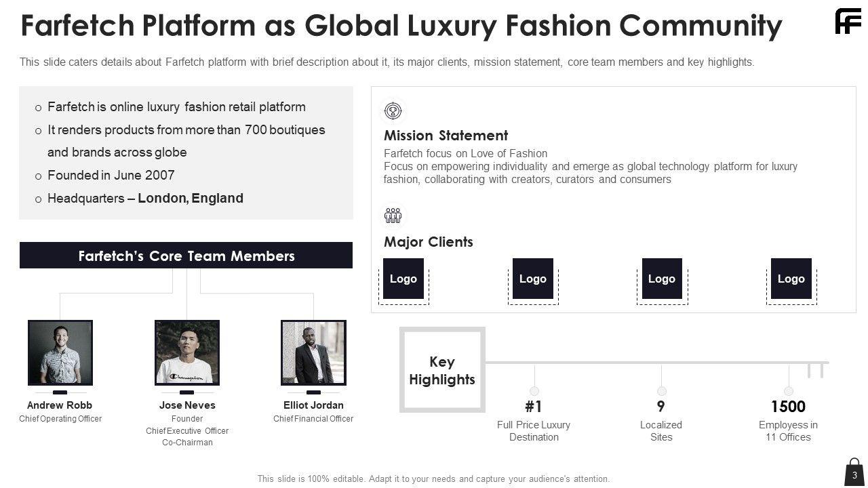Click Elliot Jordan's portrait photo
Viewport: 868px width, 488px height.
pos(313,352)
